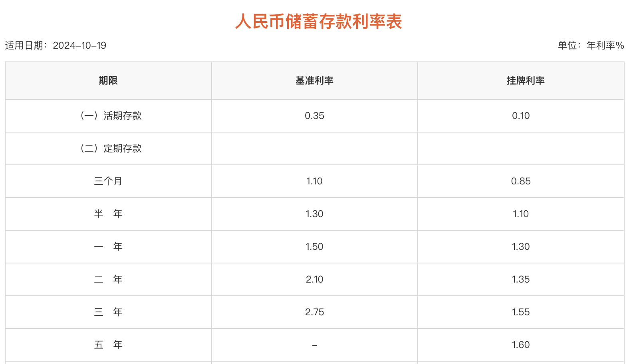Select the 1.35 listed rate for 二年
The image size is (631, 364).
[521, 279]
